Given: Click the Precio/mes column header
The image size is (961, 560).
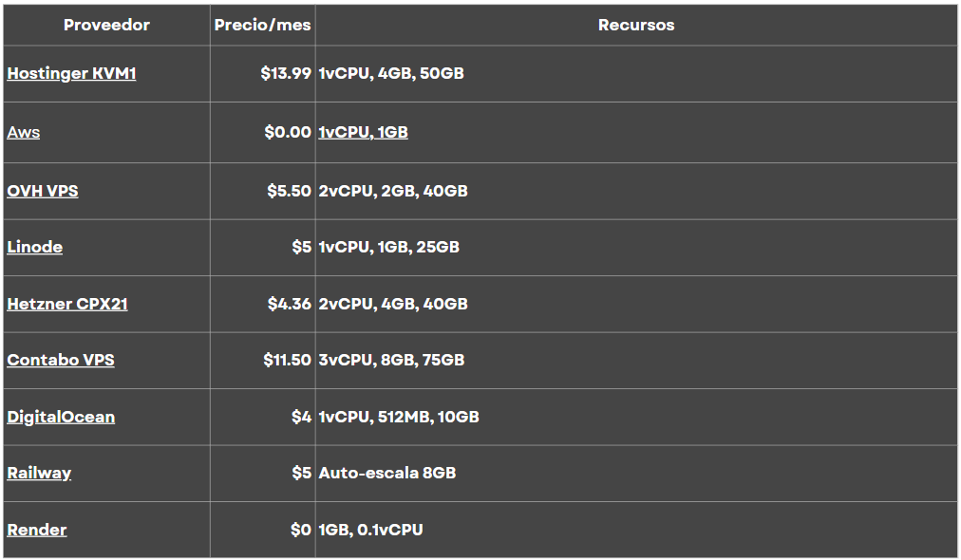Looking at the screenshot, I should tap(262, 26).
